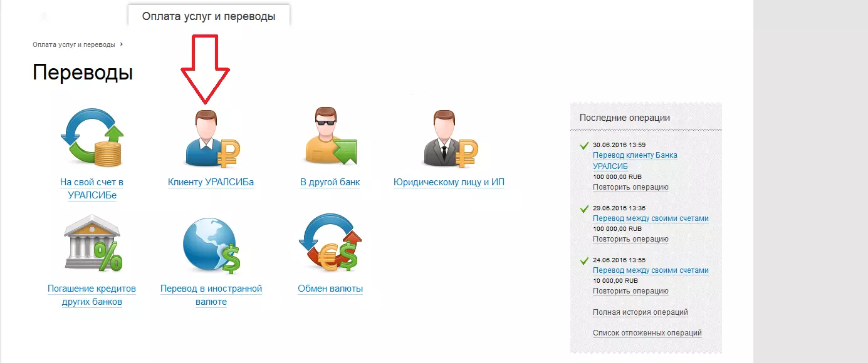
Task: Pick the legal entity businessman icon
Action: pos(449,139)
